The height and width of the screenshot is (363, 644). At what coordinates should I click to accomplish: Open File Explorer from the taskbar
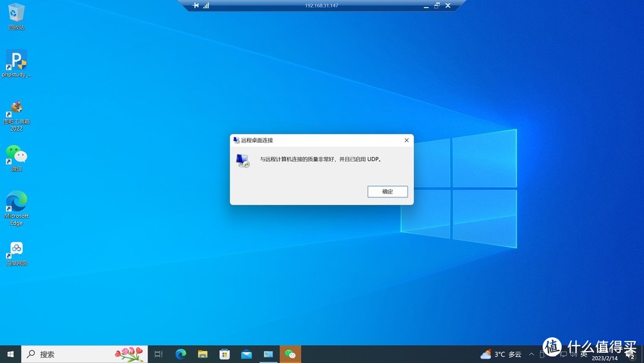point(203,354)
